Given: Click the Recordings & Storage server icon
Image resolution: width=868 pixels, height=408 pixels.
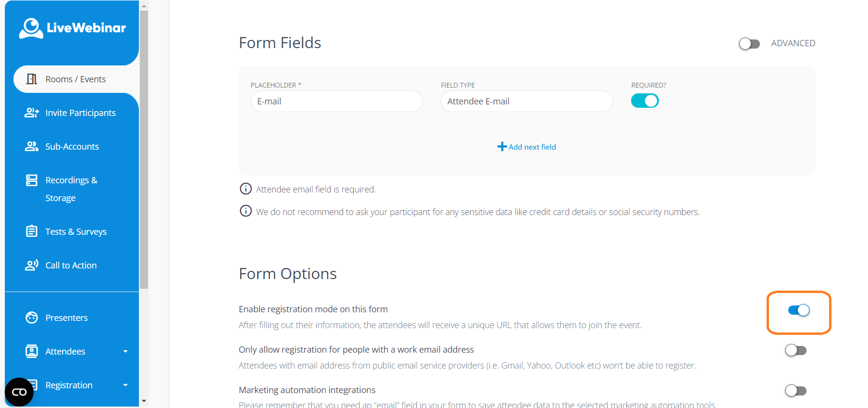Looking at the screenshot, I should tap(32, 180).
